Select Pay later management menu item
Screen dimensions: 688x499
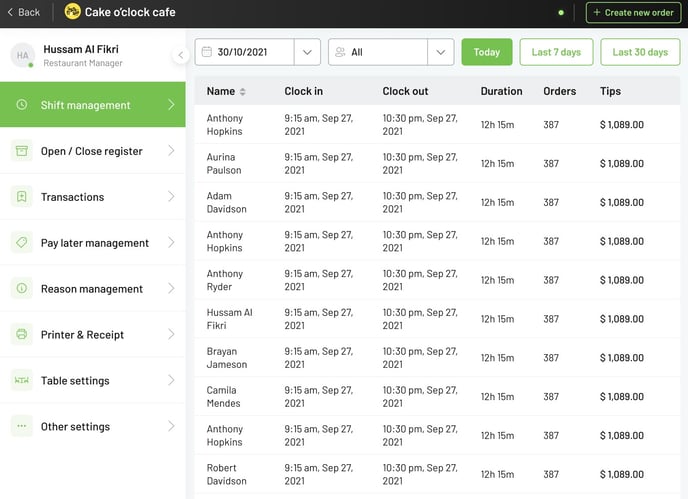pyautogui.click(x=93, y=243)
